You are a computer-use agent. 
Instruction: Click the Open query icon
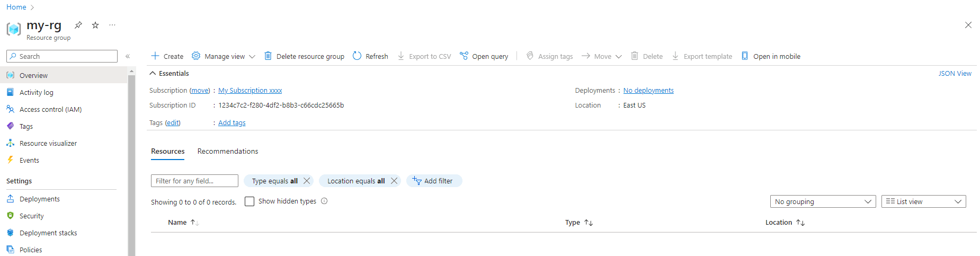point(464,56)
